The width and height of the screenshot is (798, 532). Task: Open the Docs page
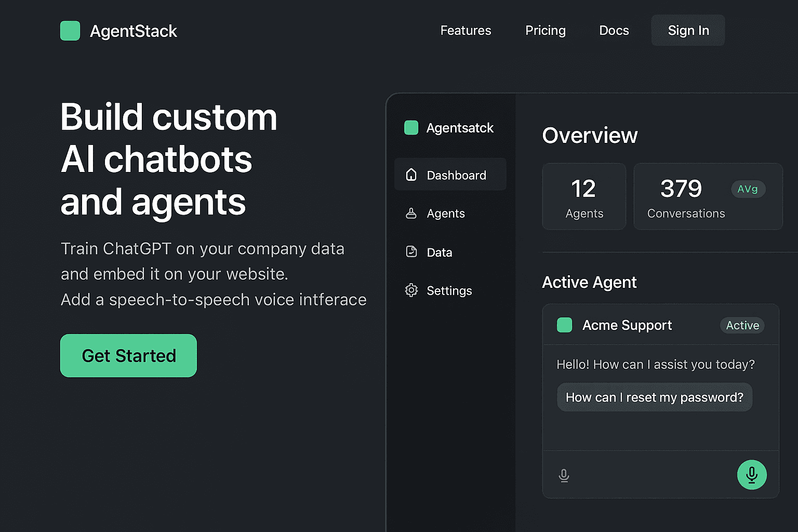614,30
